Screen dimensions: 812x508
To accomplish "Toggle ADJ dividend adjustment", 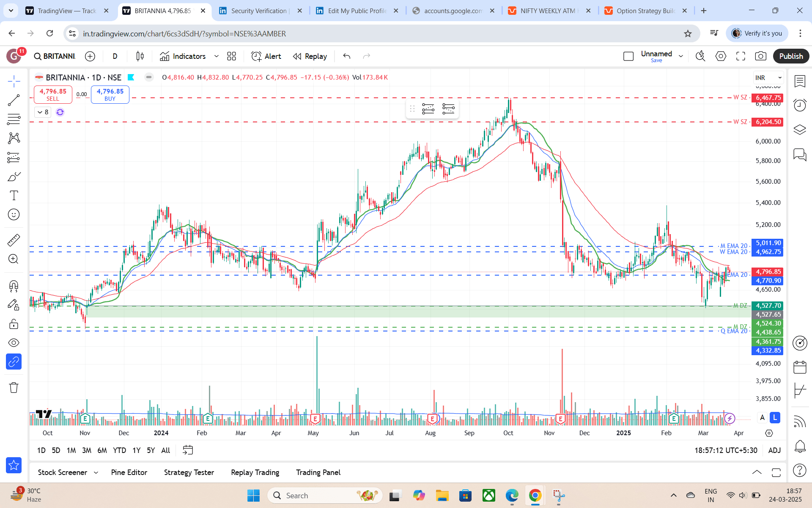I will [x=774, y=450].
